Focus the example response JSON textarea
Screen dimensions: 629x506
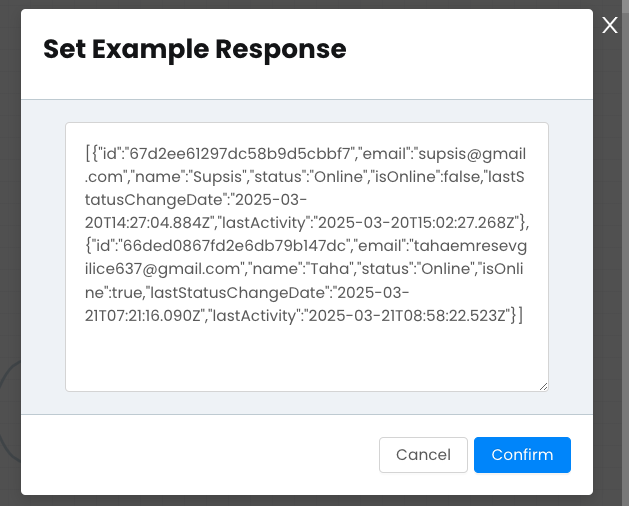pos(307,257)
